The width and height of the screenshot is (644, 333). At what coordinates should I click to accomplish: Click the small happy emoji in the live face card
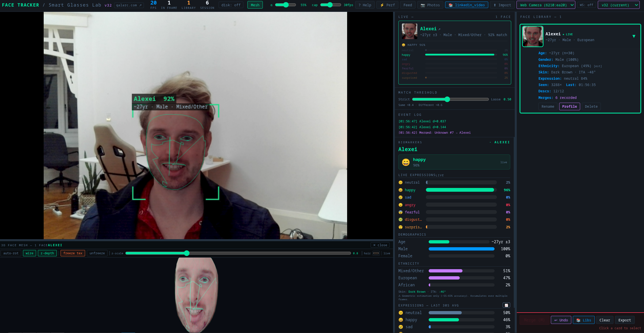click(x=403, y=45)
